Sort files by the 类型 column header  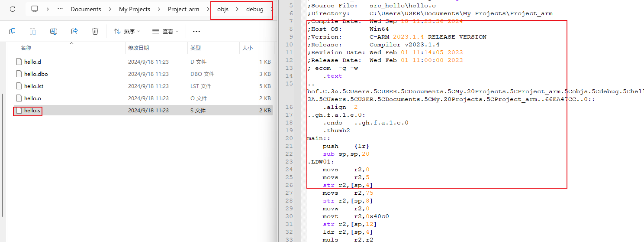(x=196, y=48)
